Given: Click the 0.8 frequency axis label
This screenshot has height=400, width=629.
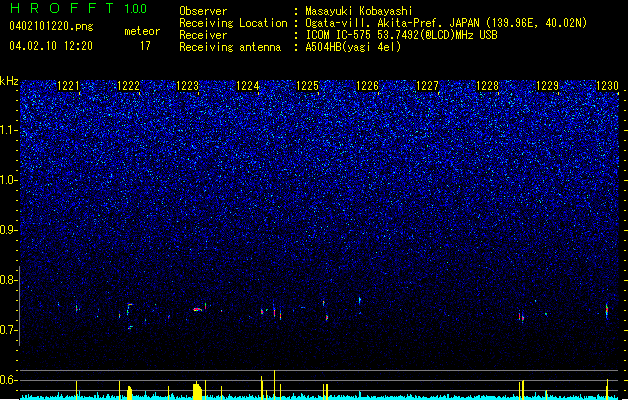Looking at the screenshot, I should point(9,280).
